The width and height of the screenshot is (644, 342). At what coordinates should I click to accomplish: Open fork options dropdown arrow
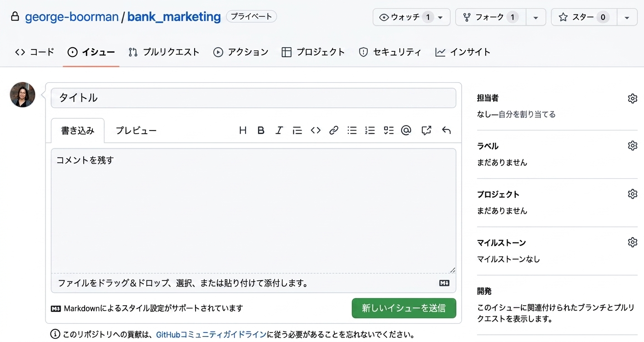(x=536, y=17)
